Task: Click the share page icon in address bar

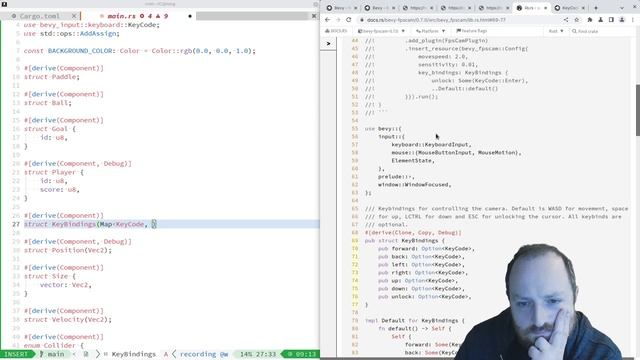Action: tap(566, 20)
